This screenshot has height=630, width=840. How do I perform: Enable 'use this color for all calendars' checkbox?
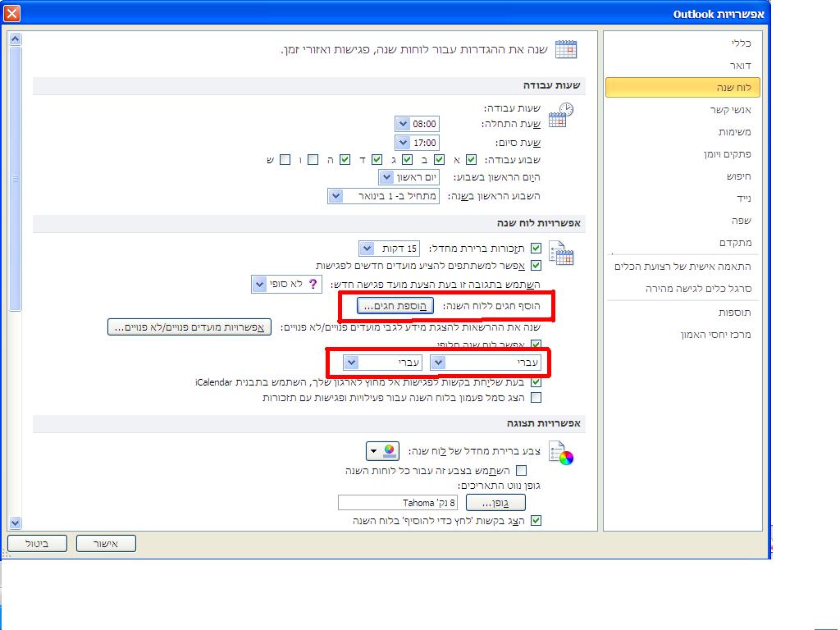521,470
